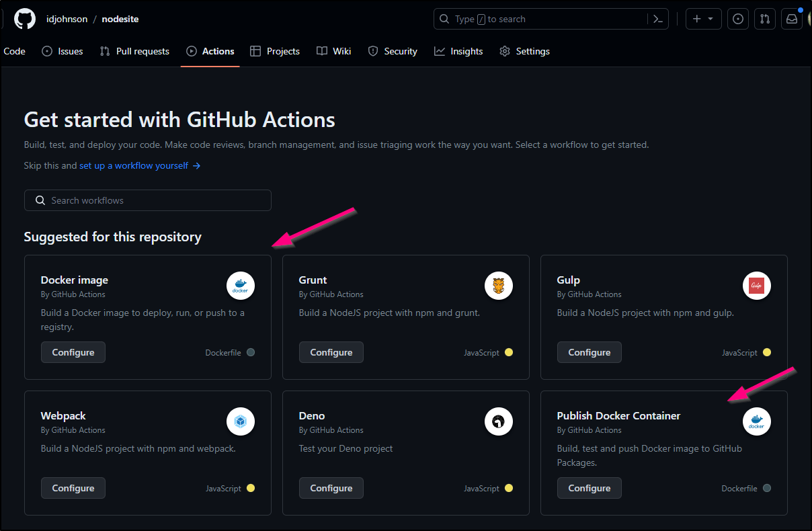Click 'Test your Deno project' description
Screen dimensions: 812x531
(346, 448)
